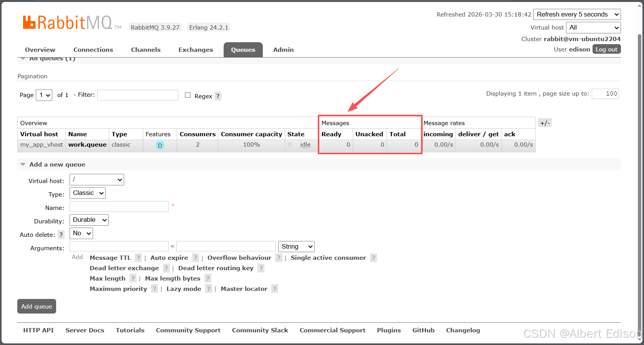
Task: Click the page size field
Action: point(605,94)
